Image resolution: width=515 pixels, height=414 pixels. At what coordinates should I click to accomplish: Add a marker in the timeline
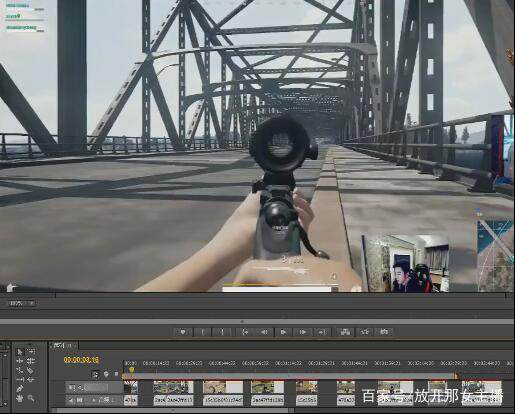106,374
